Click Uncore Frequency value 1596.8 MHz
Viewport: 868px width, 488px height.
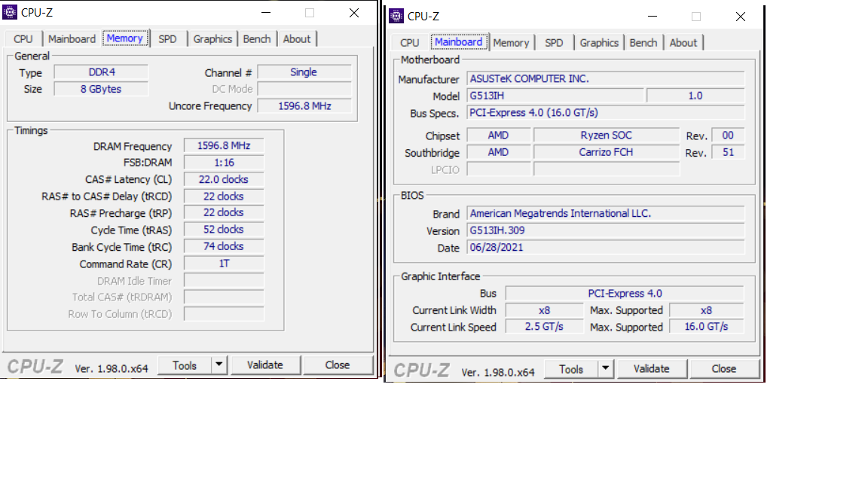pos(304,106)
